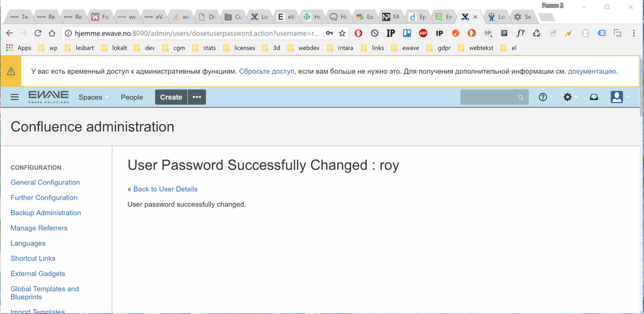Switch to the Se settings tab
Image resolution: width=644 pixels, height=314 pixels.
point(523,17)
